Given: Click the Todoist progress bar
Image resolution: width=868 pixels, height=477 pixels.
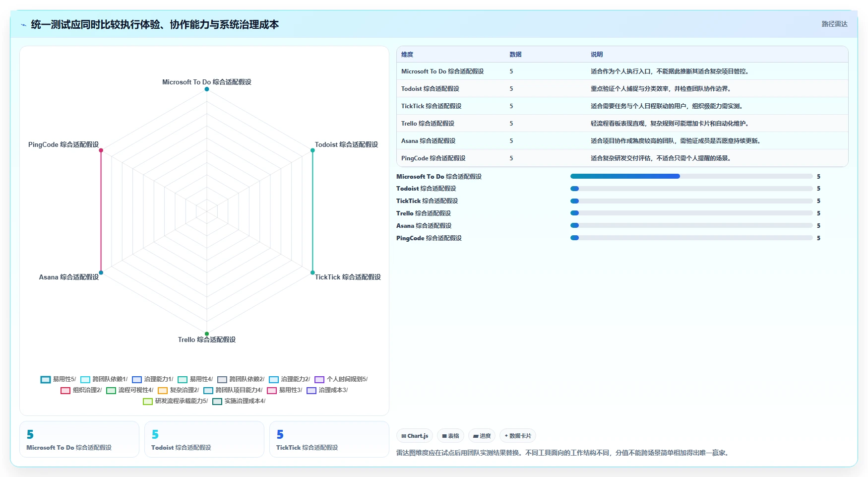Looking at the screenshot, I should pyautogui.click(x=691, y=189).
